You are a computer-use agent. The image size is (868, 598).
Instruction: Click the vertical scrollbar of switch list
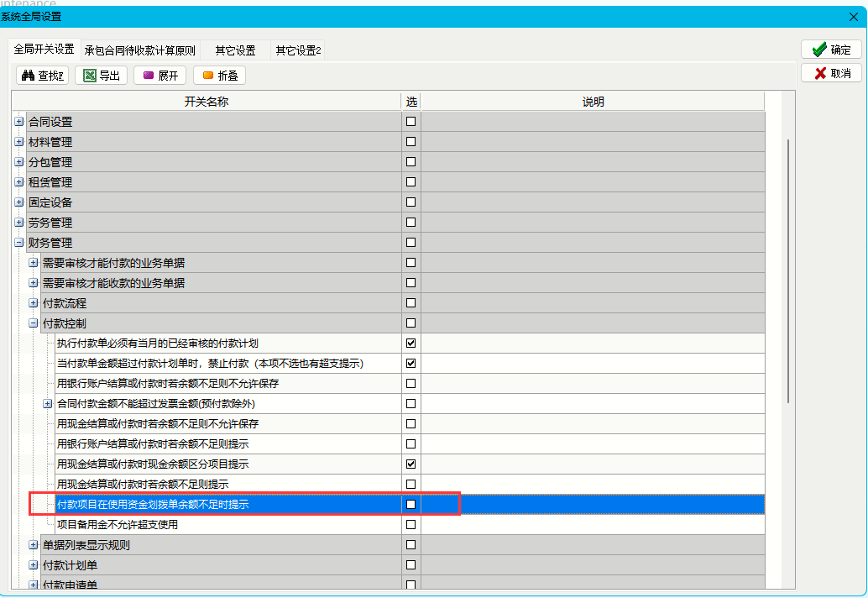point(788,269)
